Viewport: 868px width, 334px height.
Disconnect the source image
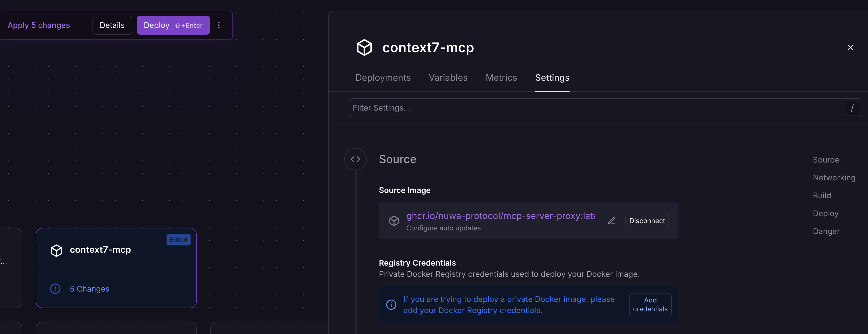pyautogui.click(x=647, y=221)
